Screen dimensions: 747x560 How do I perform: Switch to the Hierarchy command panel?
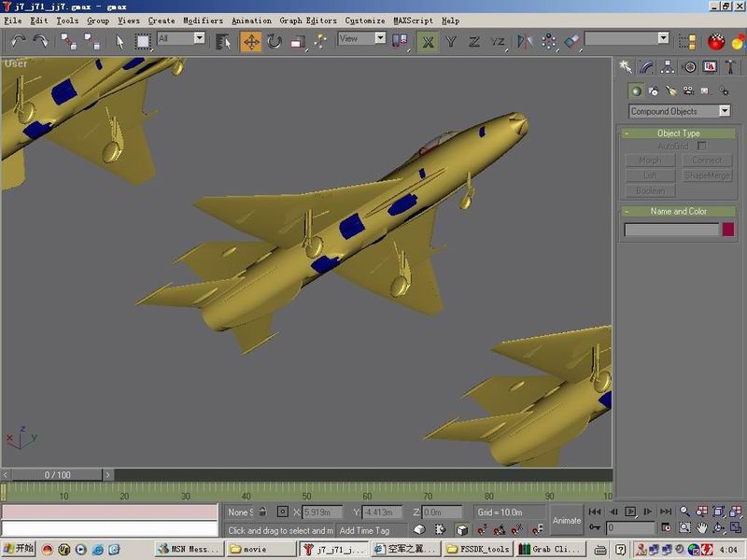click(x=668, y=67)
